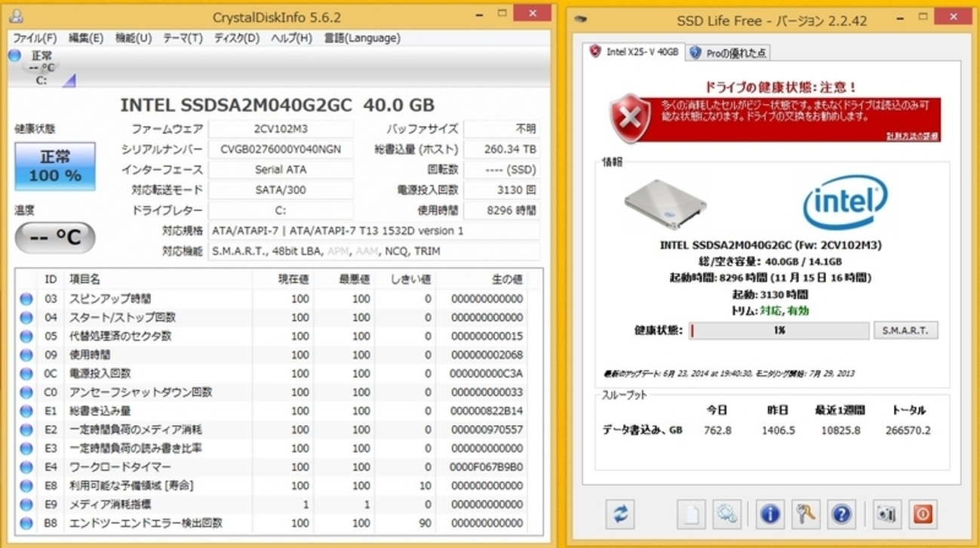Image resolution: width=980 pixels, height=548 pixels.
Task: Open help with the blue question mark icon
Action: coord(840,515)
